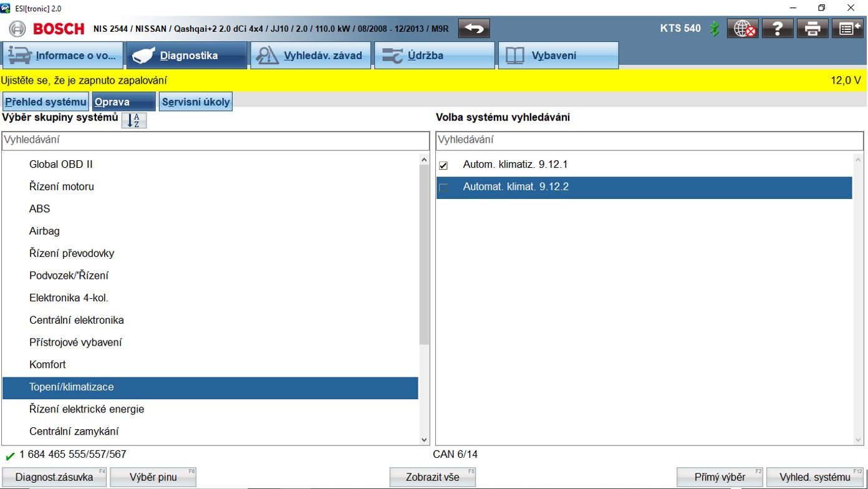Click the back arrow button in header
Image resolution: width=868 pixels, height=489 pixels.
tap(474, 29)
